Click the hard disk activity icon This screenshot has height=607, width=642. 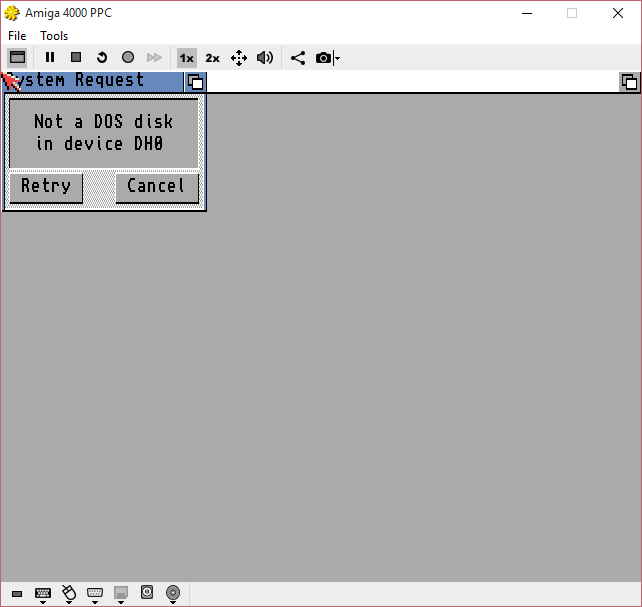[x=147, y=592]
